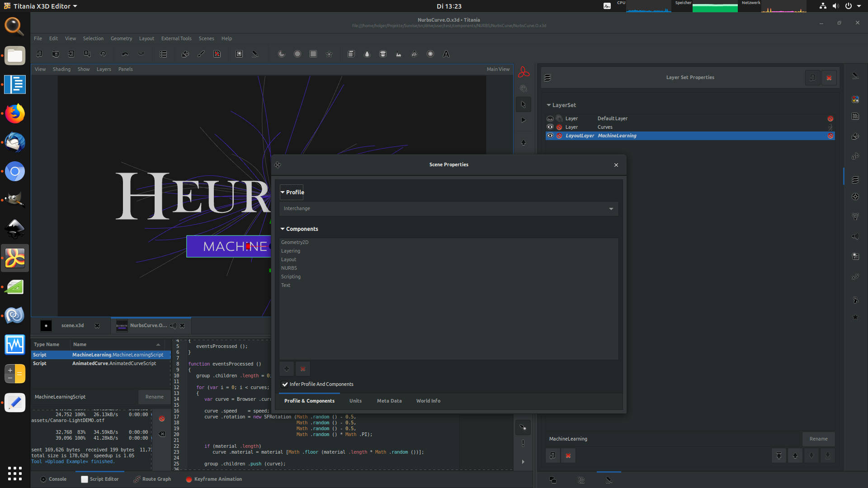Open the Interchange profile dropdown
This screenshot has width=868, height=488.
click(448, 209)
